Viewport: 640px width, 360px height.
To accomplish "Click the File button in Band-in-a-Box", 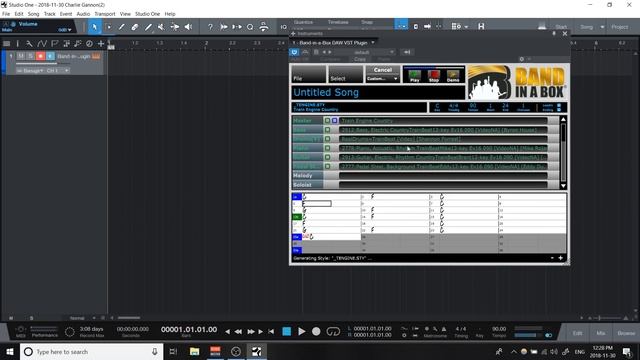I will click(309, 74).
